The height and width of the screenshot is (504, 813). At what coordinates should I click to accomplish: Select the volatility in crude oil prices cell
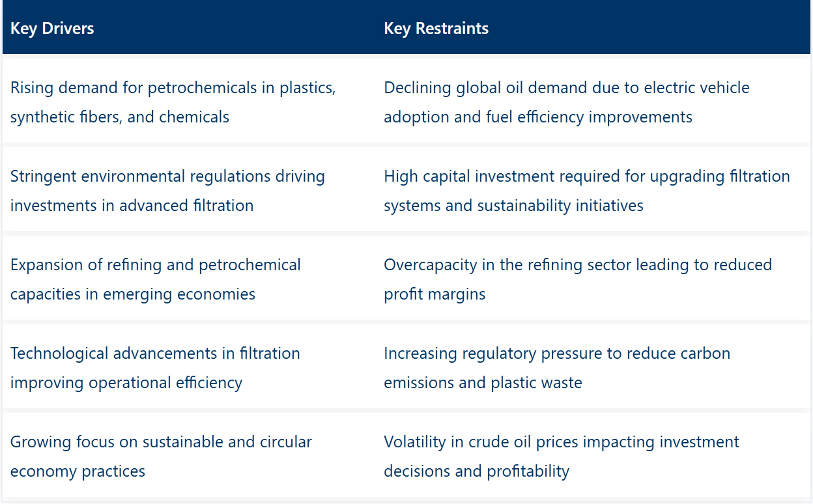coord(593,456)
